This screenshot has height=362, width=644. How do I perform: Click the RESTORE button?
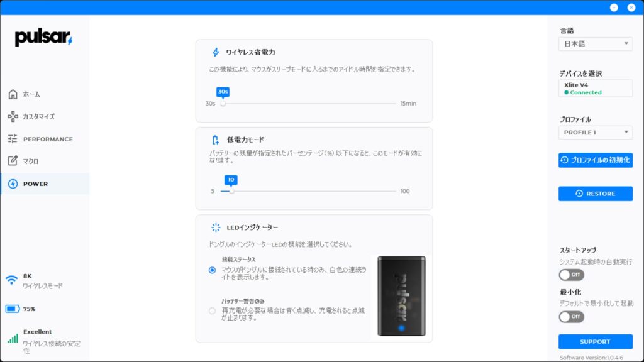(595, 194)
